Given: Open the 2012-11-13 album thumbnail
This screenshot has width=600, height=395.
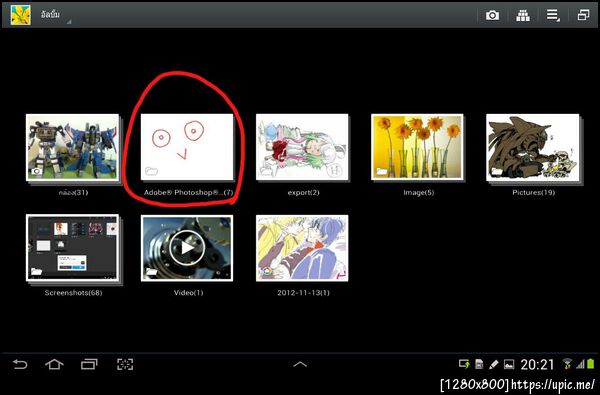Looking at the screenshot, I should 302,248.
